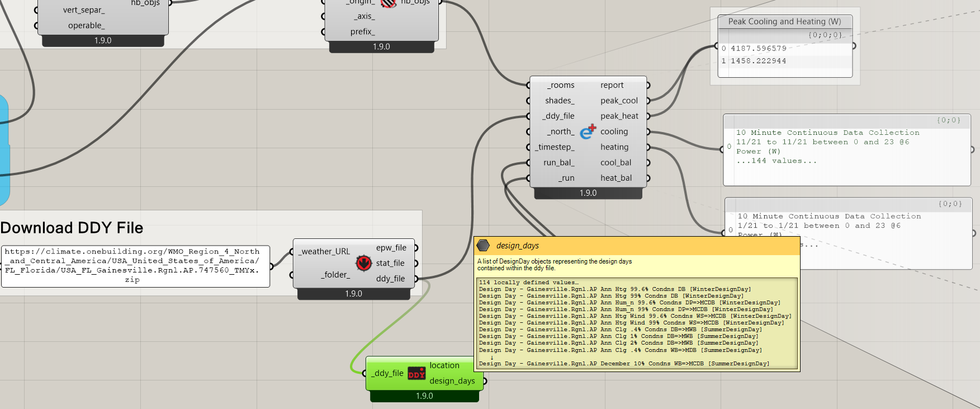Click the epw_file output label
The height and width of the screenshot is (409, 980).
391,247
